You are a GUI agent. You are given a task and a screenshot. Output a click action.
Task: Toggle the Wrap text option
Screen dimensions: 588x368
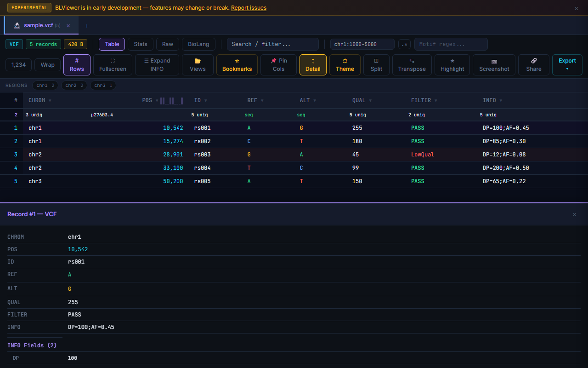click(48, 65)
